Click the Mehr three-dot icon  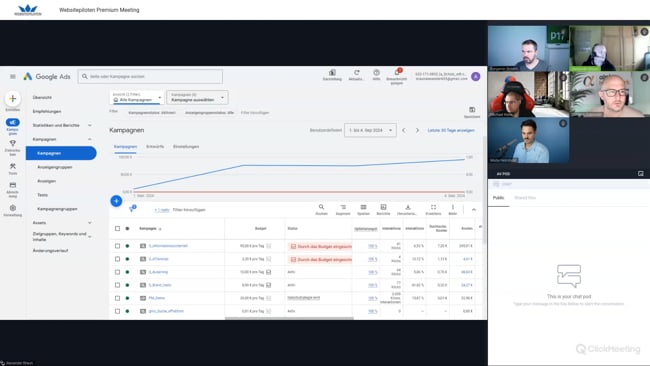[453, 207]
